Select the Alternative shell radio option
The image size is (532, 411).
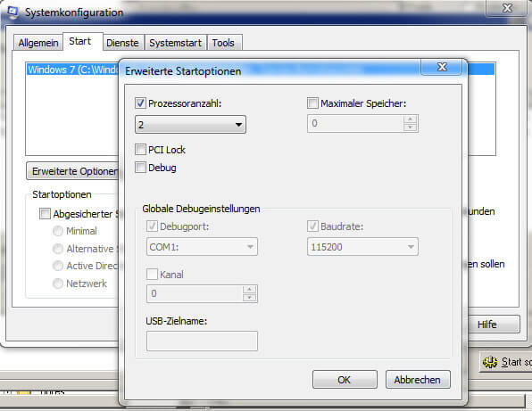58,249
